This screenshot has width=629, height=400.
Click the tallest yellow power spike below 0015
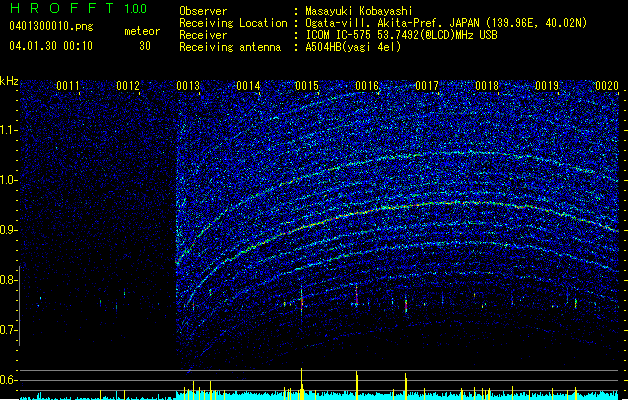tap(302, 383)
